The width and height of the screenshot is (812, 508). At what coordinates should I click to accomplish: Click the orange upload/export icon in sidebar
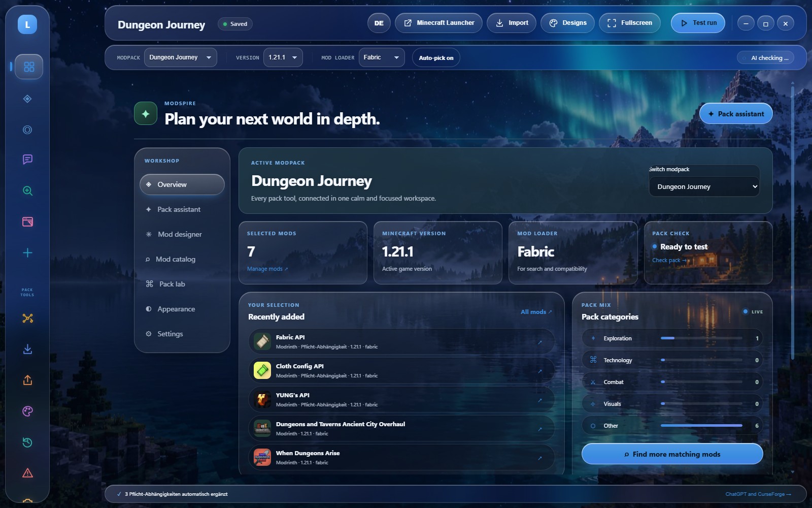tap(28, 380)
